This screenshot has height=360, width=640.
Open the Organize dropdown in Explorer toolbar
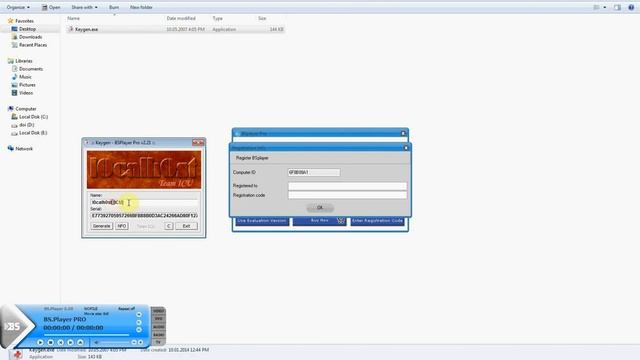[18, 7]
